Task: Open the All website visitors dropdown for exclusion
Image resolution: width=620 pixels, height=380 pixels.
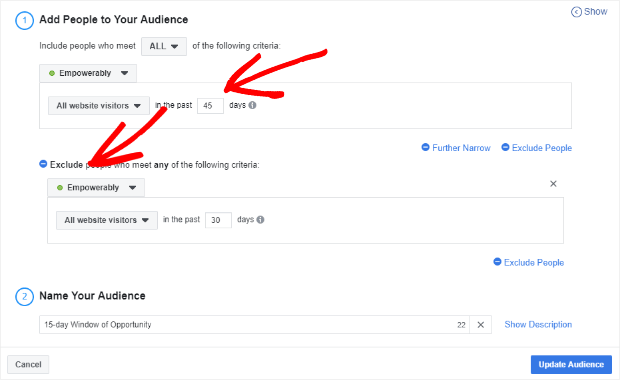Action: [107, 220]
